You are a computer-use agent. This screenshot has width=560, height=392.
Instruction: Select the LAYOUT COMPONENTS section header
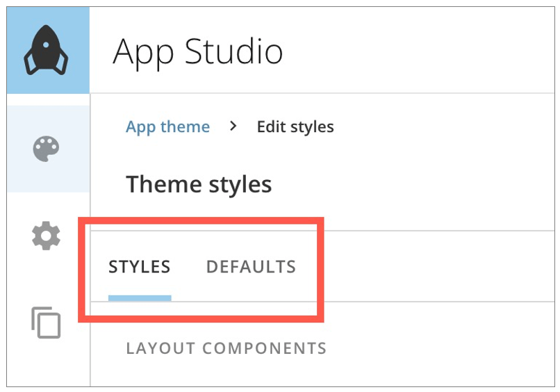coord(227,348)
